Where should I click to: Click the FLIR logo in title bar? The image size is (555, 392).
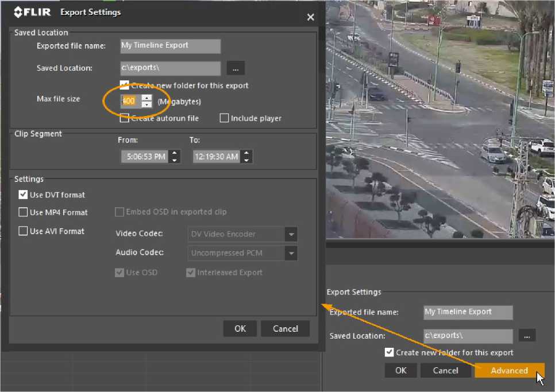tap(33, 12)
